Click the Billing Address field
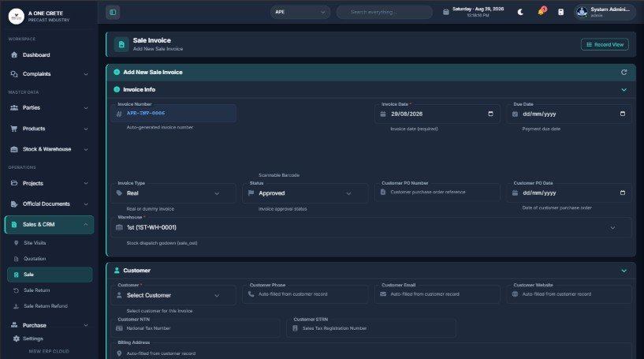Screen dimensions: 644x359 371,353
